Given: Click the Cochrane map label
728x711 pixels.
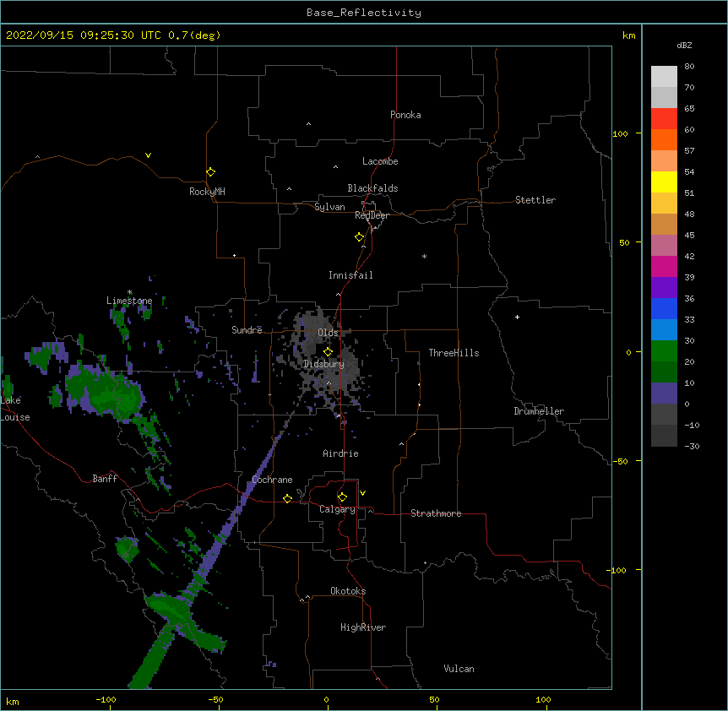Looking at the screenshot, I should [272, 480].
